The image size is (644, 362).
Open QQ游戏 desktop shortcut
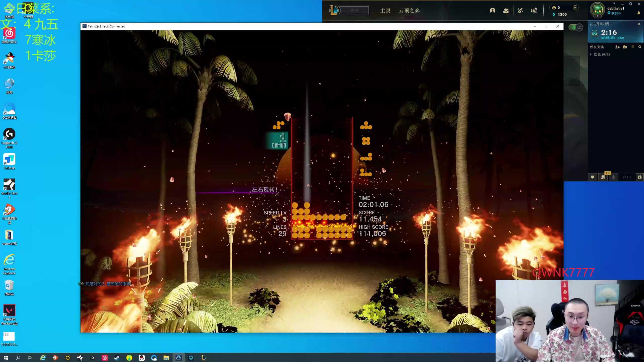click(x=9, y=60)
